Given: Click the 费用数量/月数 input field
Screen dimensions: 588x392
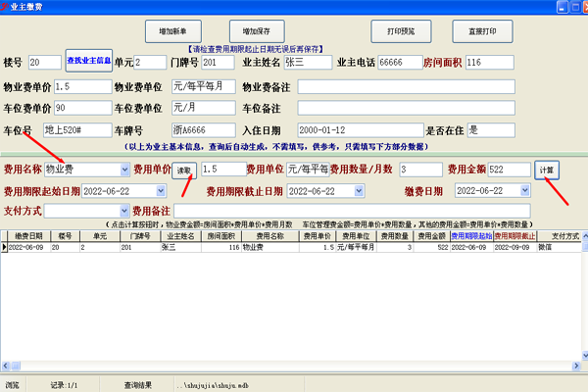Looking at the screenshot, I should pyautogui.click(x=420, y=170).
